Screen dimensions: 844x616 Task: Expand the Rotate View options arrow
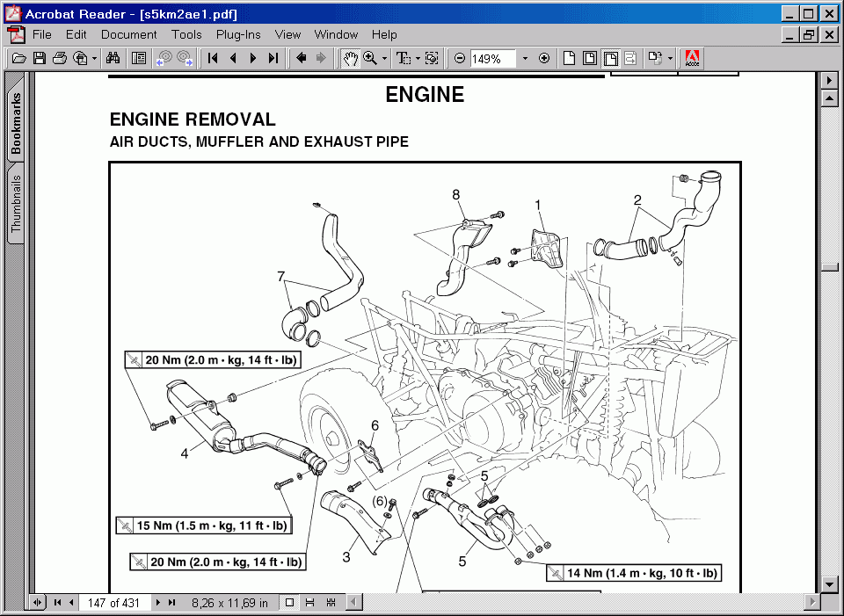click(670, 59)
